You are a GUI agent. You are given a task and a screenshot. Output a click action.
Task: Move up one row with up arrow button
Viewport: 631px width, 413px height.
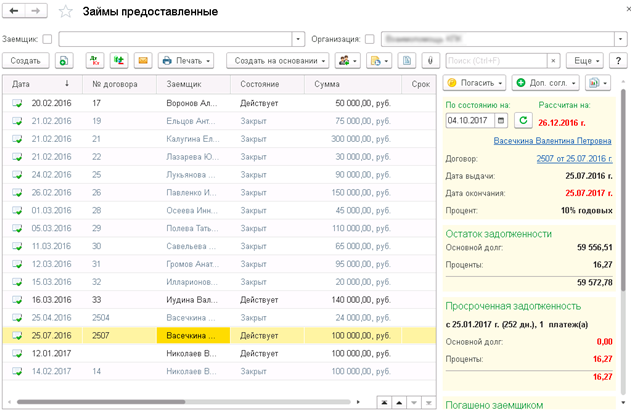399,402
